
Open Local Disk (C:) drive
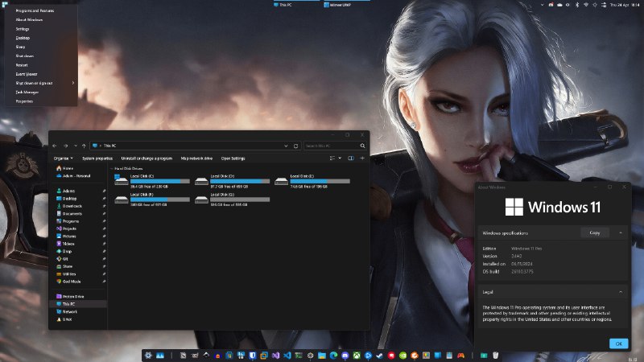[152, 181]
